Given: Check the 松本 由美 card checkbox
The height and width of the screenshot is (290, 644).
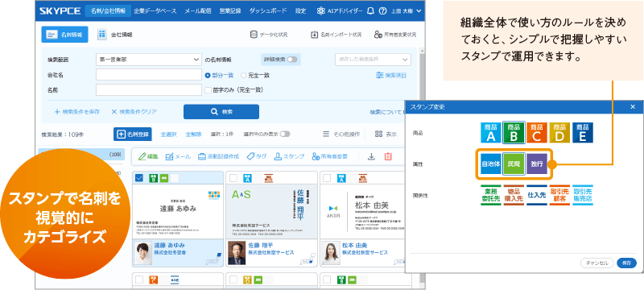Looking at the screenshot, I should [x=328, y=178].
